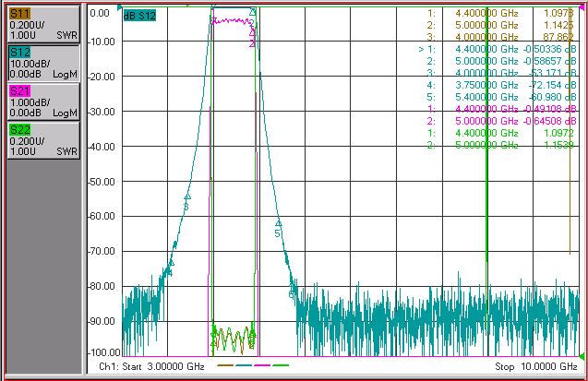Select marker readout value 1.0973
Viewport: 588px width, 381px height.
point(558,13)
